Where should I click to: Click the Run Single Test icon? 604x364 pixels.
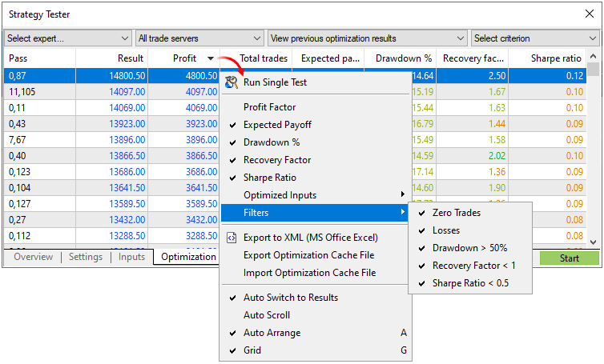232,82
